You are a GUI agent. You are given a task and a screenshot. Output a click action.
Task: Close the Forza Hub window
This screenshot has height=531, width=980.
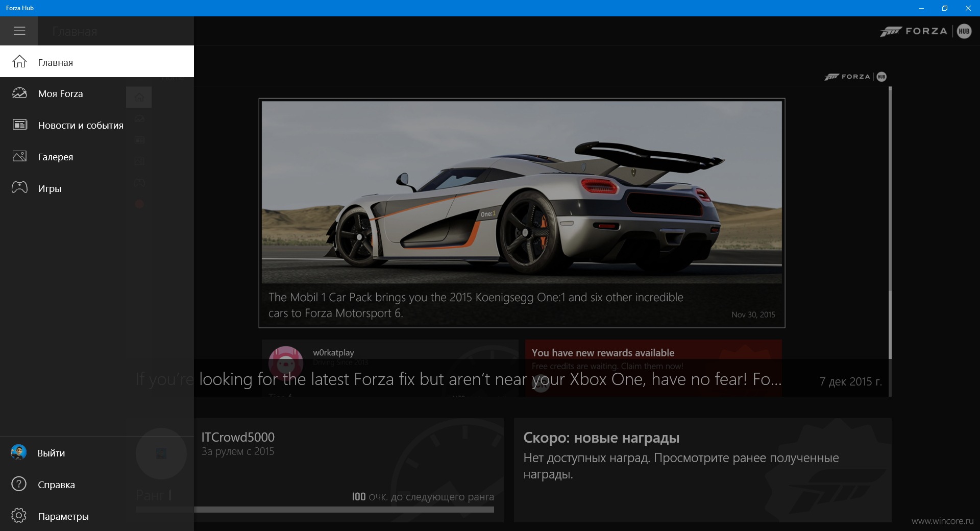point(968,8)
